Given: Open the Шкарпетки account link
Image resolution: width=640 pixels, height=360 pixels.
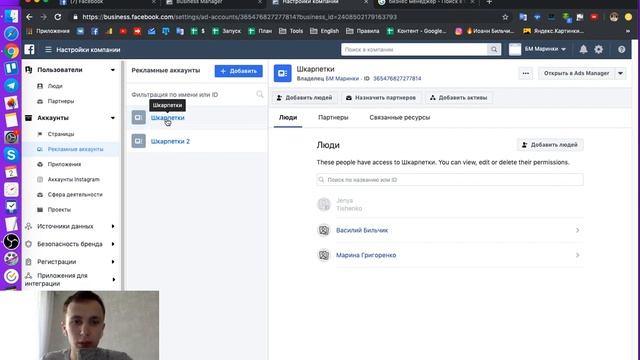Looking at the screenshot, I should pos(168,118).
